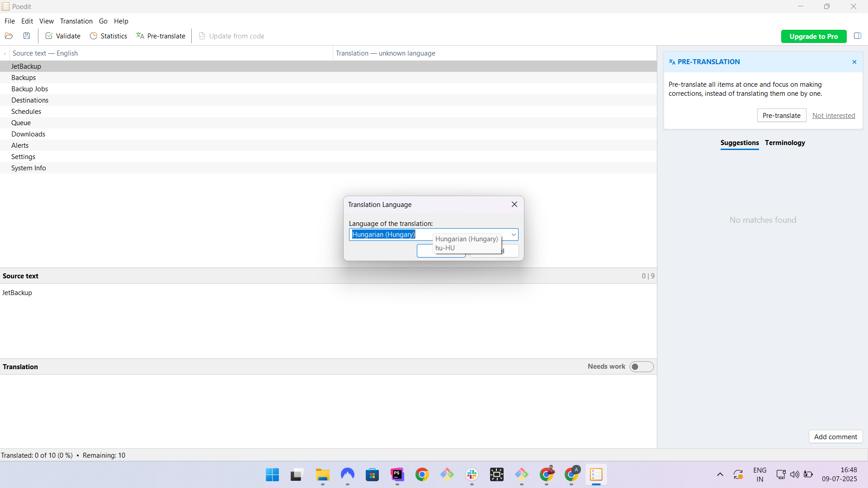This screenshot has height=488, width=868.
Task: Expand the translation language dropdown arrow
Action: click(514, 235)
